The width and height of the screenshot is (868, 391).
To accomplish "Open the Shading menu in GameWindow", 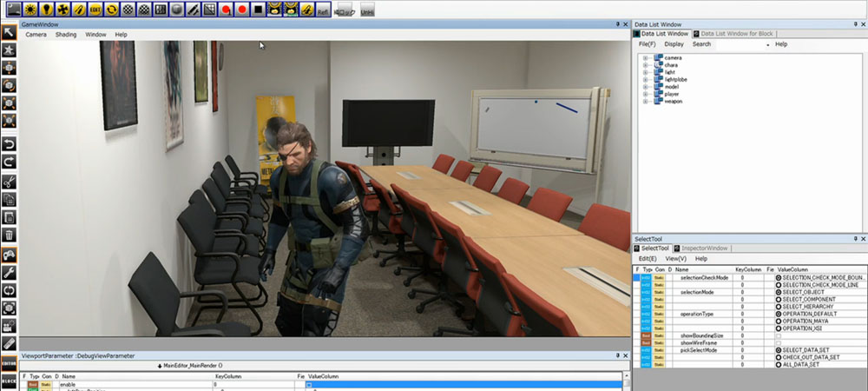I will pos(66,35).
